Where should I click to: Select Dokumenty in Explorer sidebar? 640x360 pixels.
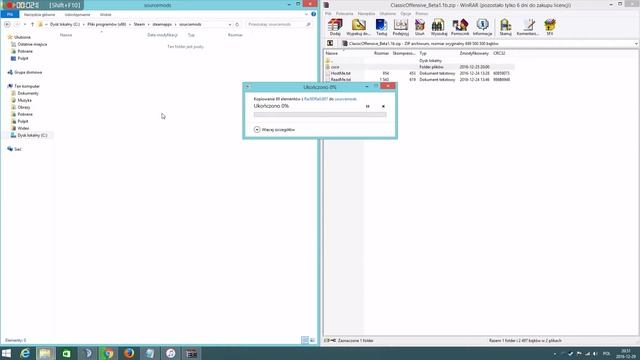(28, 93)
